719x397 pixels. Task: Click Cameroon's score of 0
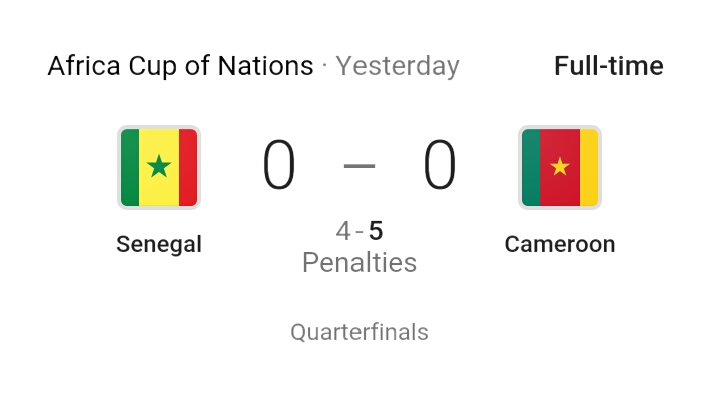click(439, 165)
